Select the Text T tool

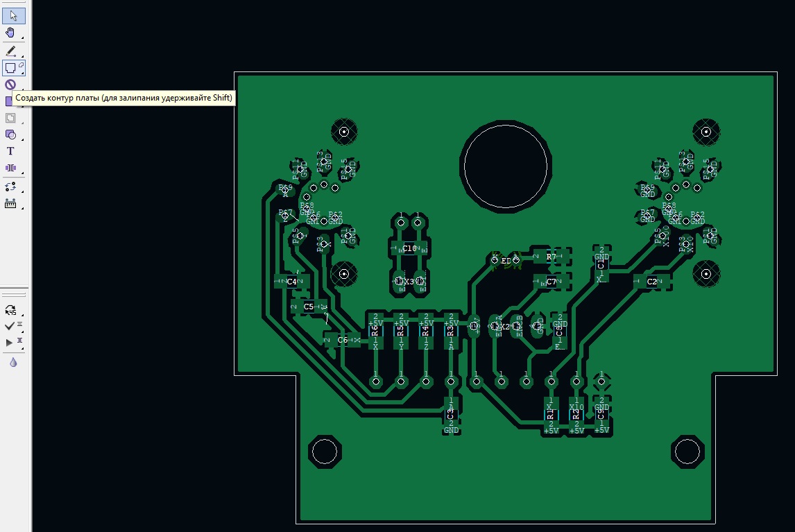(x=10, y=151)
